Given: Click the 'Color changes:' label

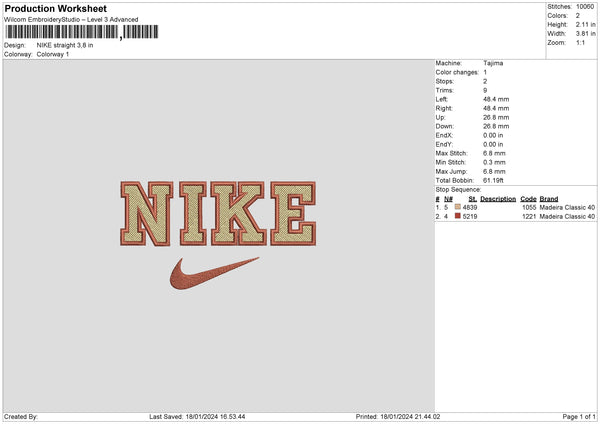Looking at the screenshot, I should point(457,72).
